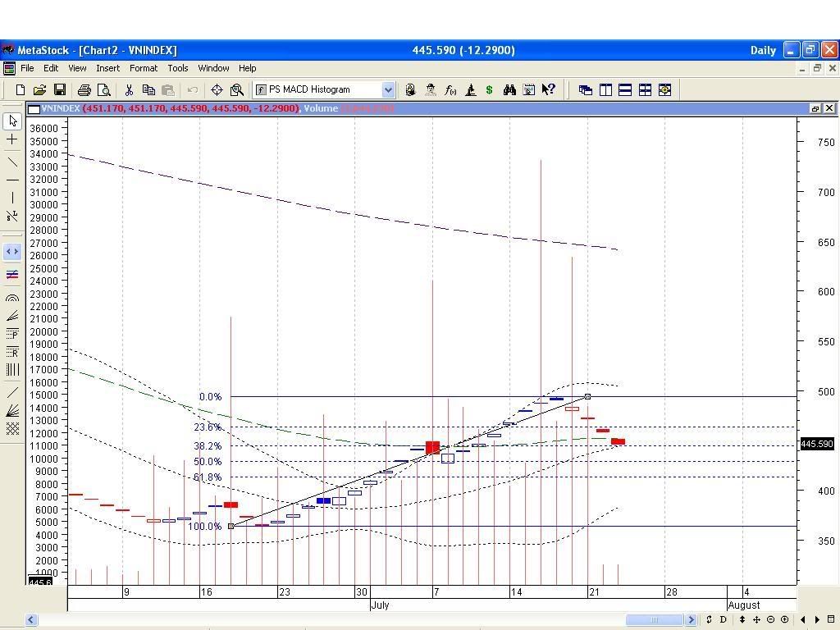Image resolution: width=840 pixels, height=630 pixels.
Task: Click the green dollar sign icon
Action: click(x=490, y=89)
